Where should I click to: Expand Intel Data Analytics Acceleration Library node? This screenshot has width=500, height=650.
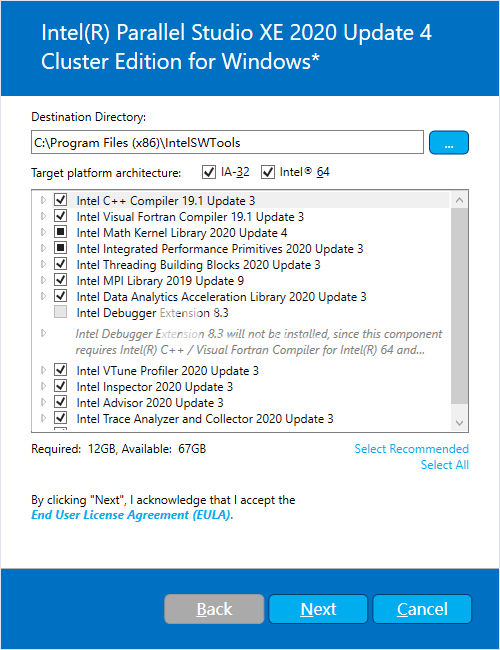coord(44,296)
